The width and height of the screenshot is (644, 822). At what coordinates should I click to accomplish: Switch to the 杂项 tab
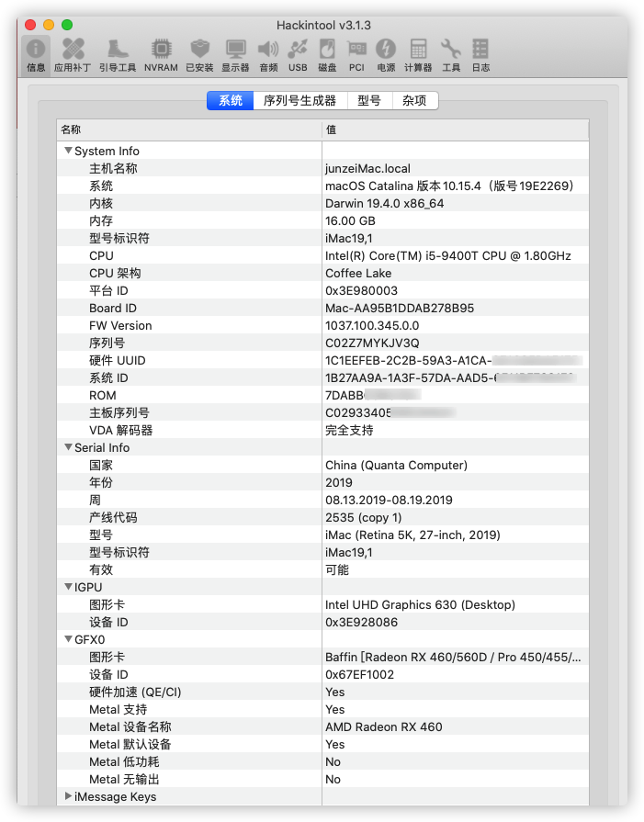[414, 101]
